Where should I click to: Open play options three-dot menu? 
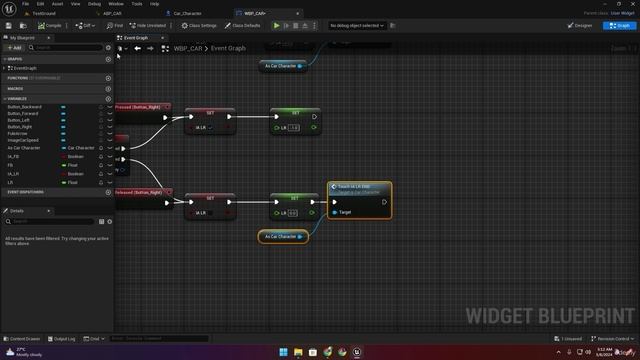coord(314,26)
